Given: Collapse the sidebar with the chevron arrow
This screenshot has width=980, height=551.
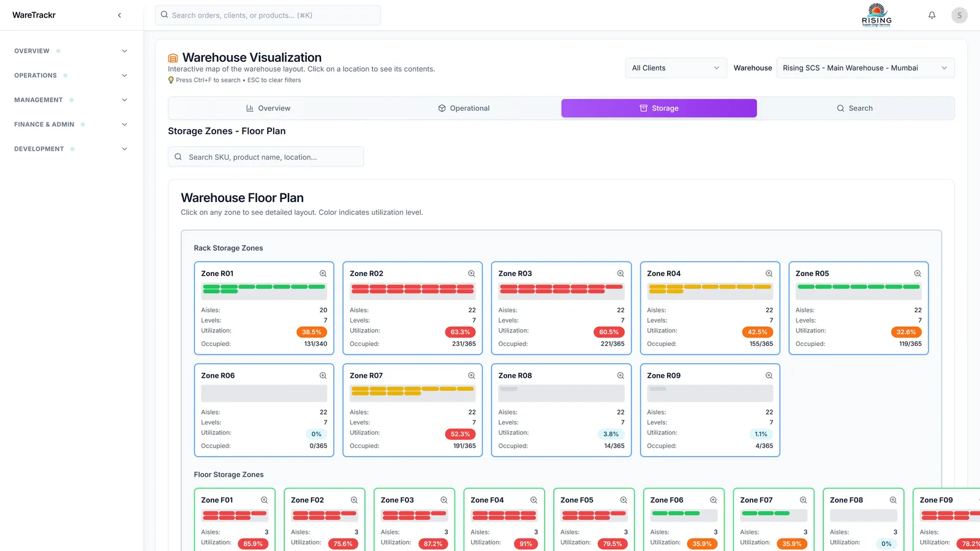Looking at the screenshot, I should (119, 15).
